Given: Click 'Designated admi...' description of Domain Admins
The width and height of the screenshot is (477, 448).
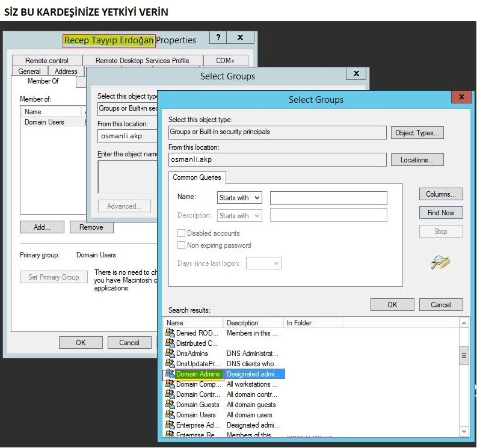Looking at the screenshot, I should tap(253, 374).
